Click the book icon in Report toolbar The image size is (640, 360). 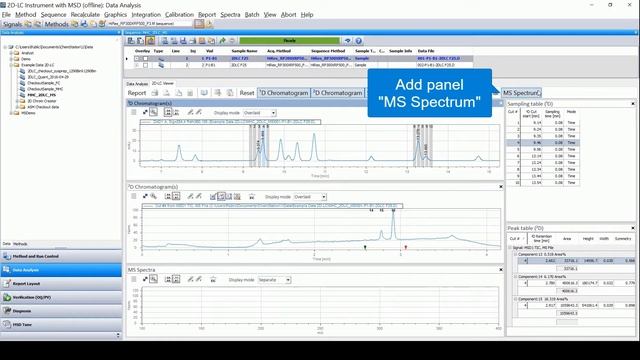204,93
